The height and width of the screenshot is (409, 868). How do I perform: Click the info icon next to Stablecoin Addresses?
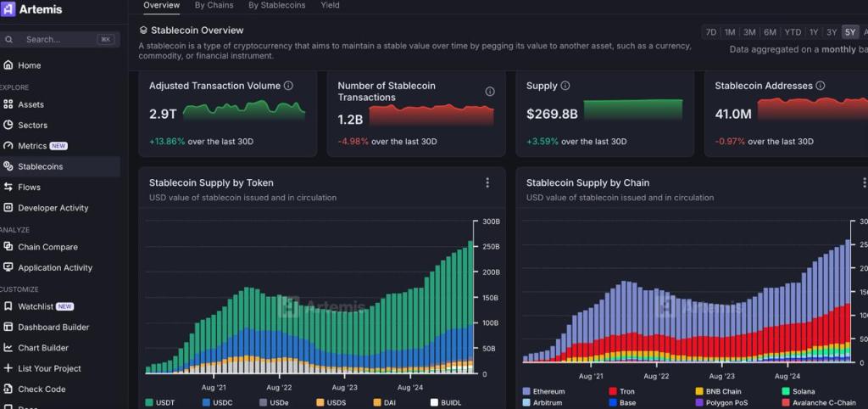point(821,86)
